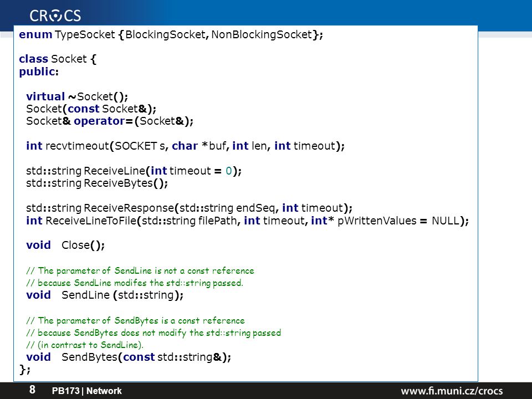
Task: Click comment 'because SendBytes does not modify the std::string passed'
Action: [154, 333]
